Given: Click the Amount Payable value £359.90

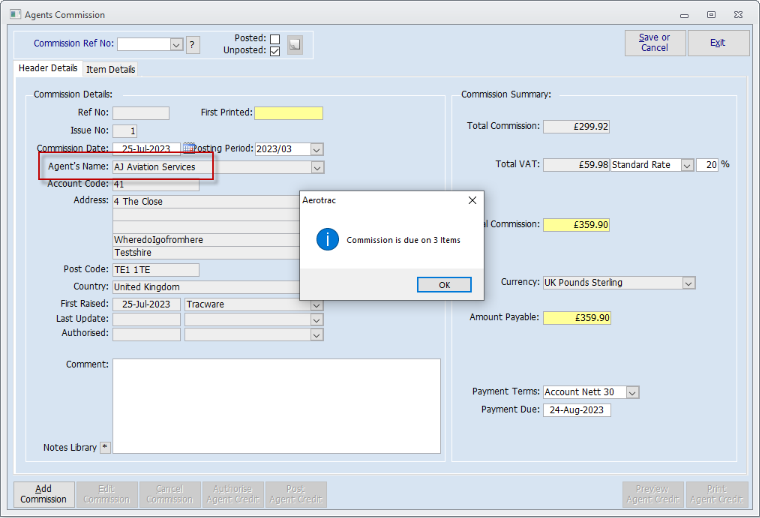Looking at the screenshot, I should click(x=577, y=318).
